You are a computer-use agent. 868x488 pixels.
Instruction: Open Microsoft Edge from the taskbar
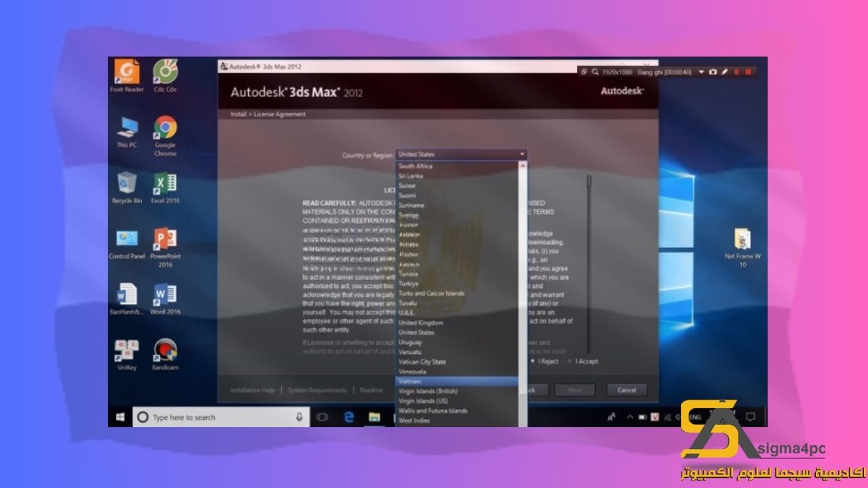[x=349, y=417]
